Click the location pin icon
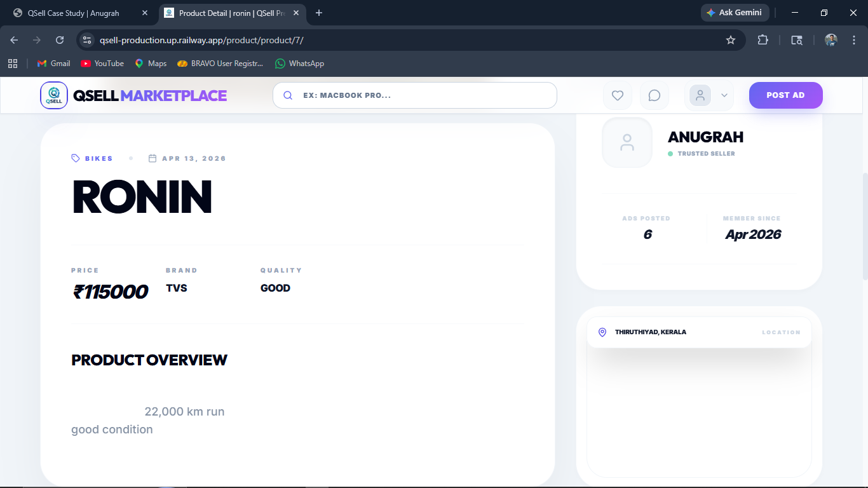This screenshot has height=488, width=868. coord(602,332)
